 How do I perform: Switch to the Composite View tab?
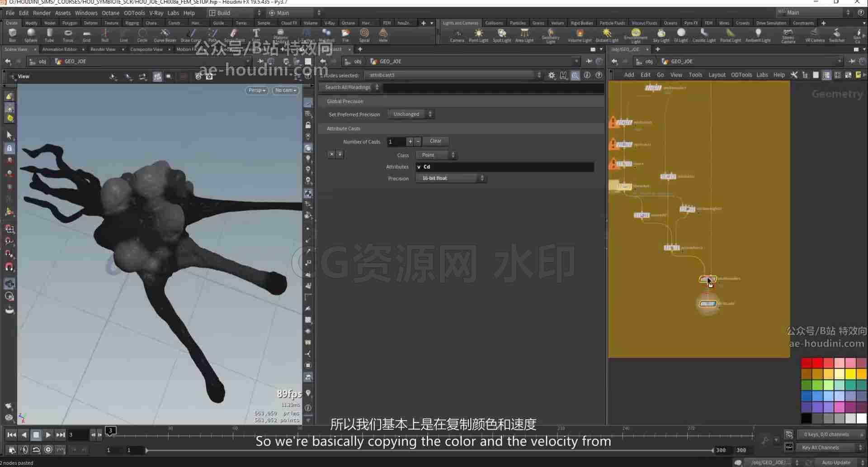coord(146,49)
